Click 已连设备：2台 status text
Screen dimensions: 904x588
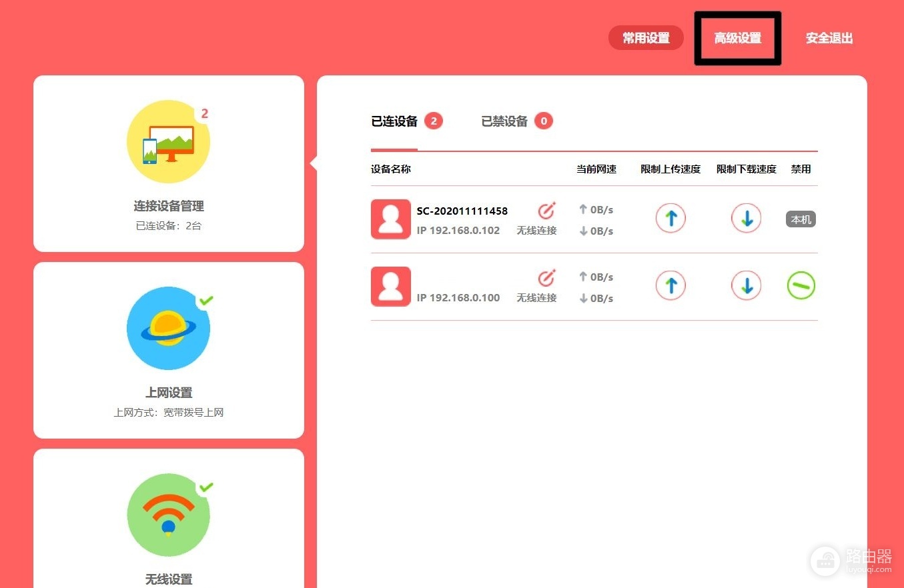click(169, 226)
